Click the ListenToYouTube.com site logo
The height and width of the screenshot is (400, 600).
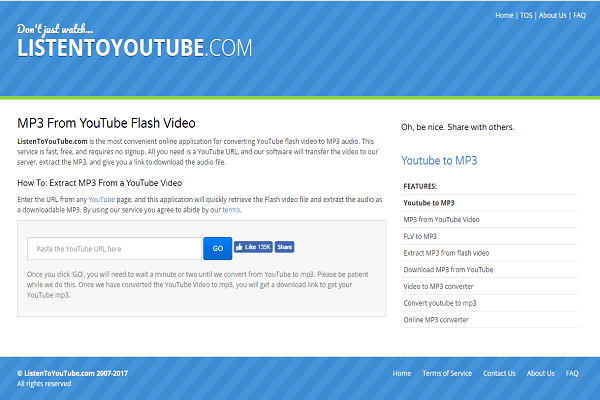[x=134, y=48]
